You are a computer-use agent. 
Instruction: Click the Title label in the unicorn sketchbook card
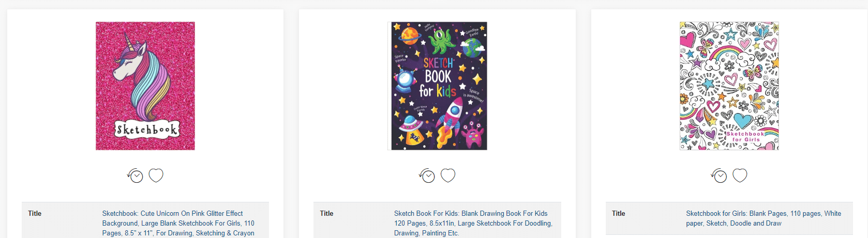coord(35,213)
